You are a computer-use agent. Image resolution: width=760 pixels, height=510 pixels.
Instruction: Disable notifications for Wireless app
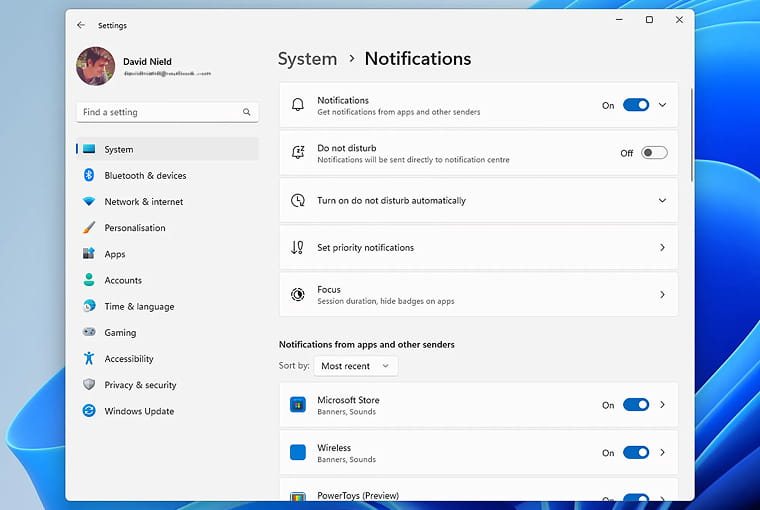coord(635,453)
